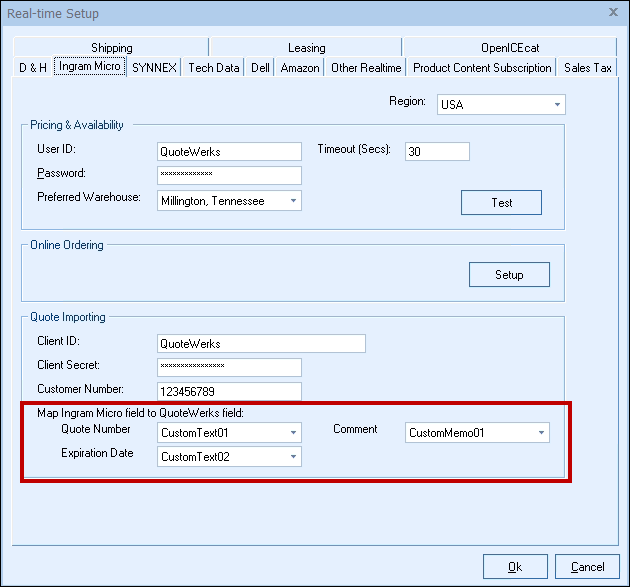Screen dimensions: 630x587
Task: Expand the Preferred Warehouse dropdown
Action: click(229, 200)
